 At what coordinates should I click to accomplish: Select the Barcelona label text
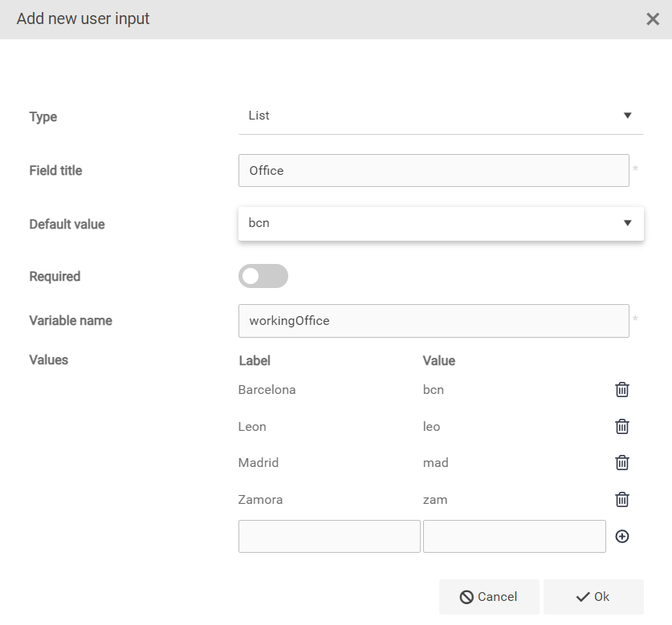[x=267, y=390]
